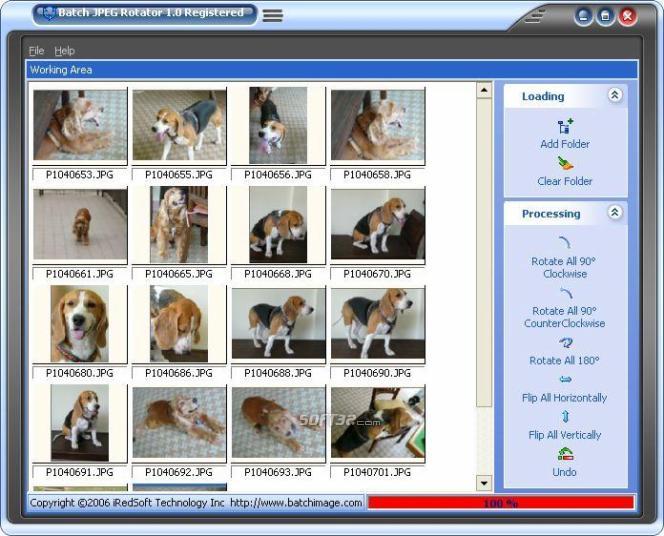Maximize the Batch JPEG Rotator window
The image size is (664, 536).
point(606,17)
